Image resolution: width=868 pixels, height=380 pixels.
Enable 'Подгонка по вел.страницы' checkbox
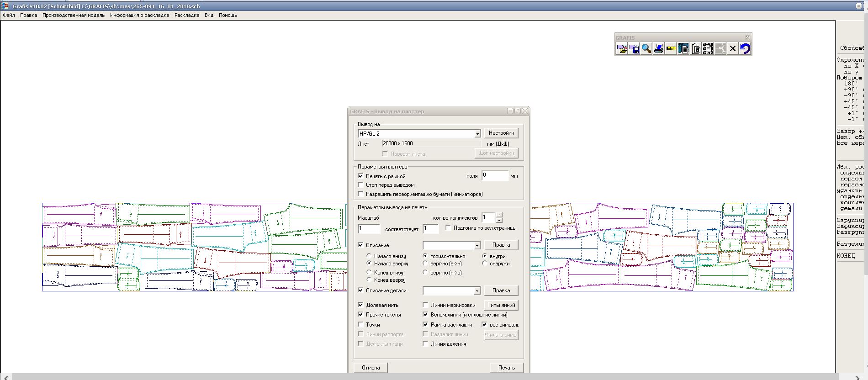(x=448, y=228)
